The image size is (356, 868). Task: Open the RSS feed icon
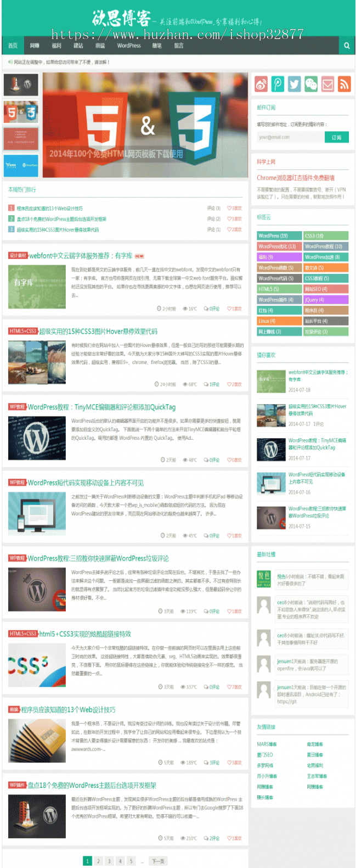[344, 84]
